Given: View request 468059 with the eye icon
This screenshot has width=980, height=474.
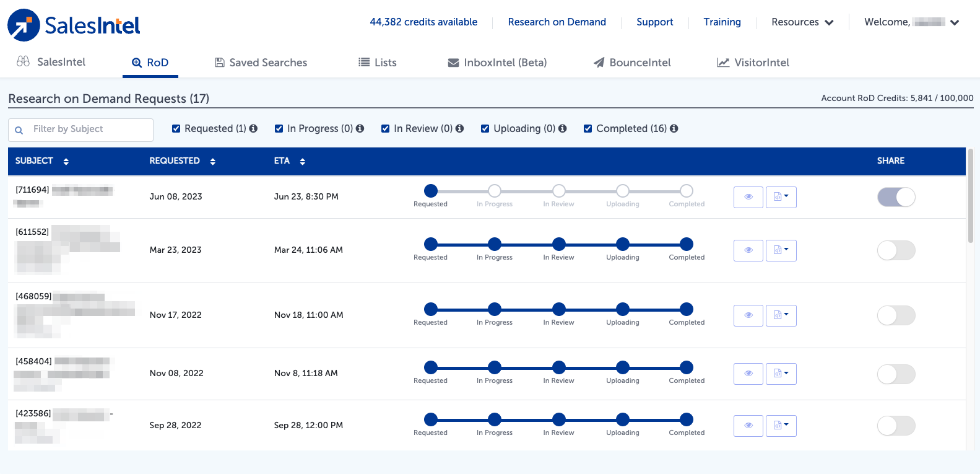Looking at the screenshot, I should (748, 315).
